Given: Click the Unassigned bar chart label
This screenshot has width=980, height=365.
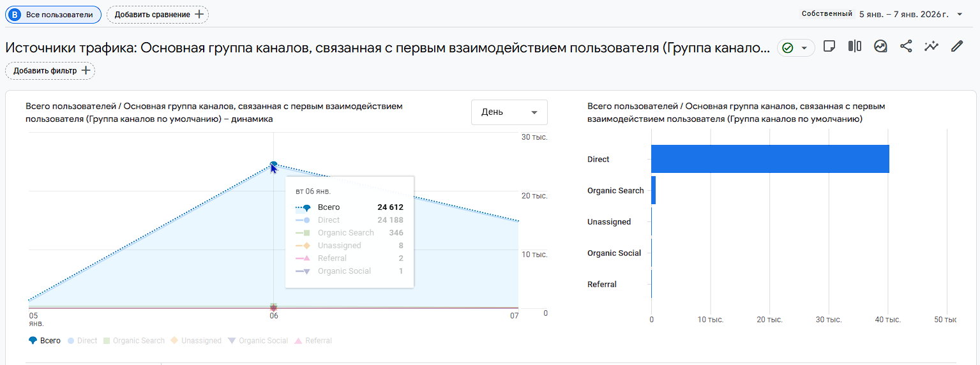Looking at the screenshot, I should pyautogui.click(x=609, y=222).
